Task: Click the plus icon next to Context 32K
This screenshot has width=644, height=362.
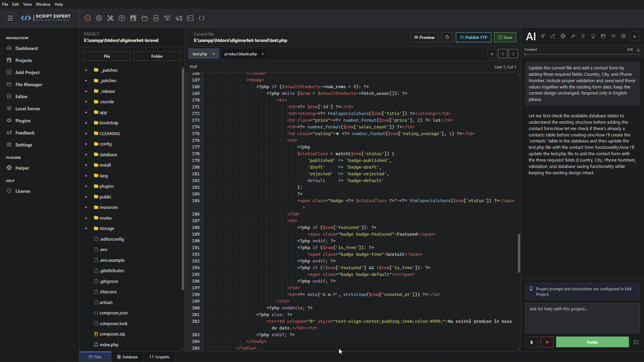Action: (638, 50)
